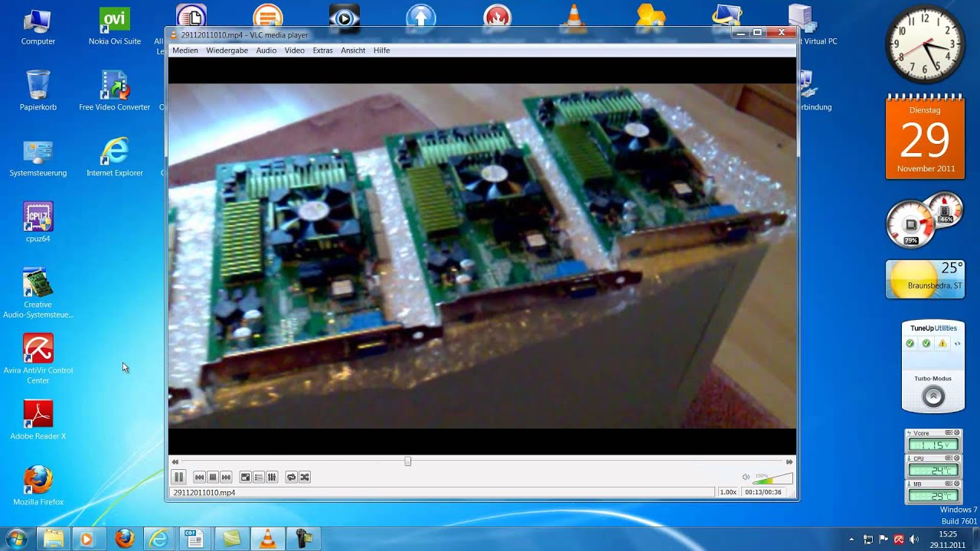980x551 pixels.
Task: Click the slower-speed arrow left of the seek bar
Action: pyautogui.click(x=175, y=461)
